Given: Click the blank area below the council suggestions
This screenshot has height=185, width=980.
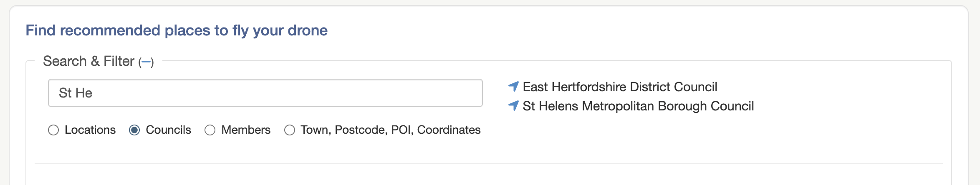Looking at the screenshot, I should point(710,137).
